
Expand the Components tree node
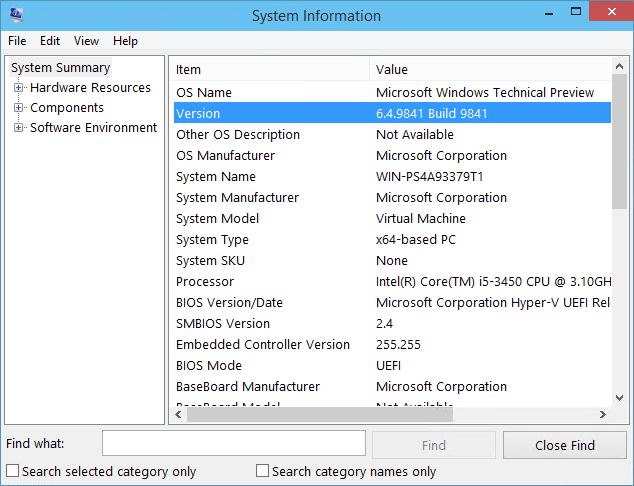[18, 108]
